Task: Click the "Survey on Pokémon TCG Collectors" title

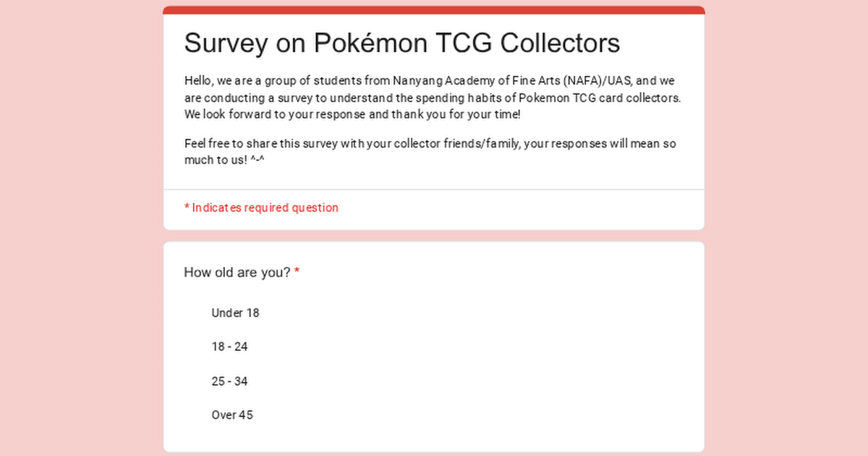Action: coord(401,43)
